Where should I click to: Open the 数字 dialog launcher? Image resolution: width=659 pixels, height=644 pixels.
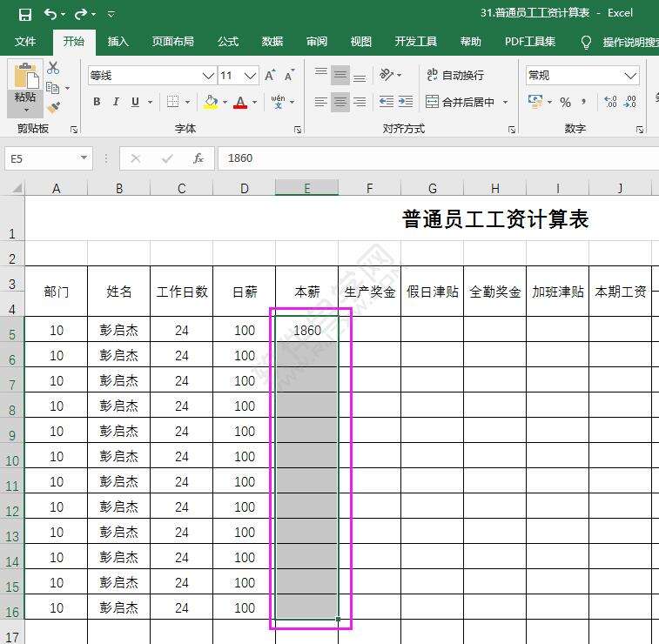pos(640,130)
